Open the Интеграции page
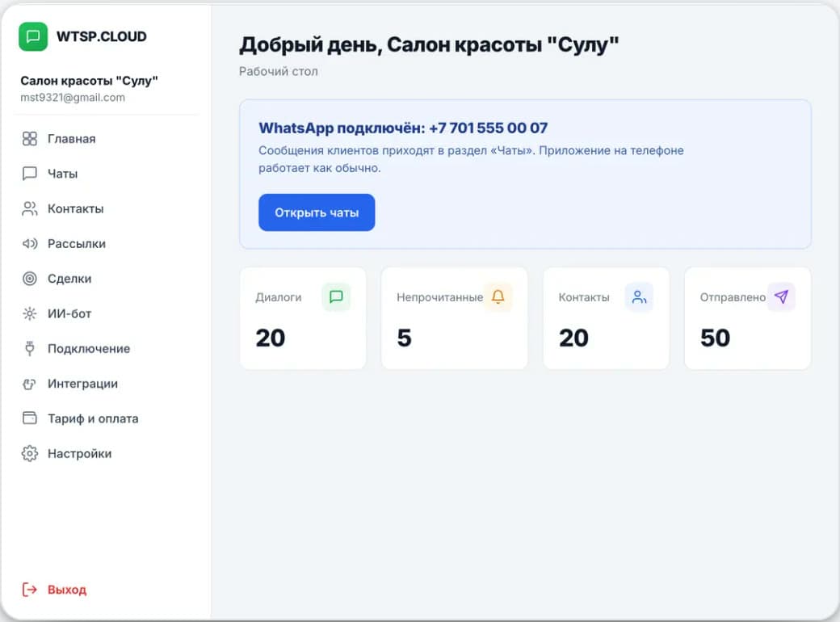Screen dimensions: 840x622 (82, 384)
